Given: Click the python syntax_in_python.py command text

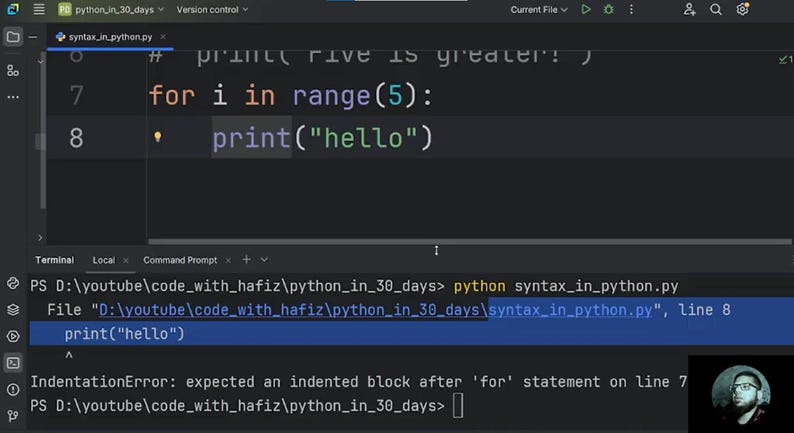Looking at the screenshot, I should click(566, 286).
